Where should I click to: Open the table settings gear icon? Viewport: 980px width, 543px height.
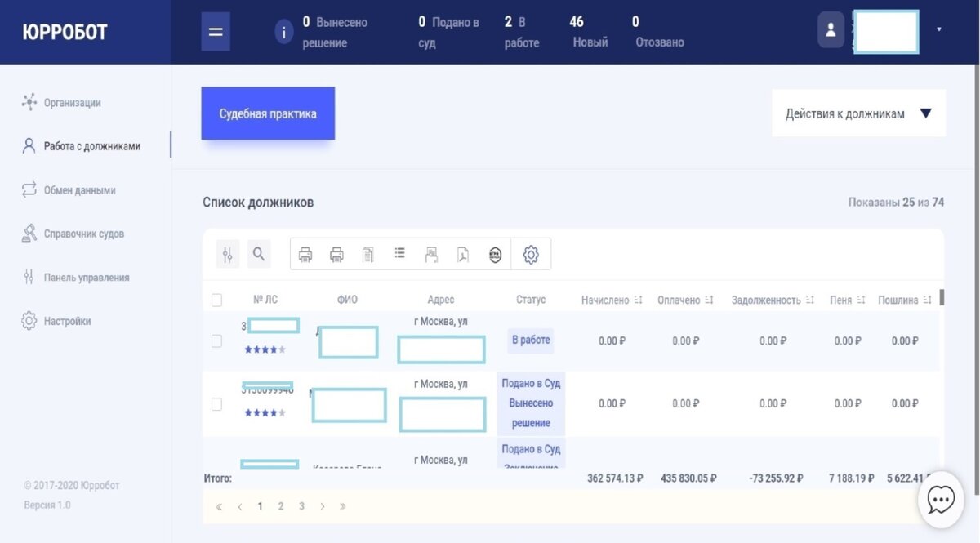tap(530, 254)
